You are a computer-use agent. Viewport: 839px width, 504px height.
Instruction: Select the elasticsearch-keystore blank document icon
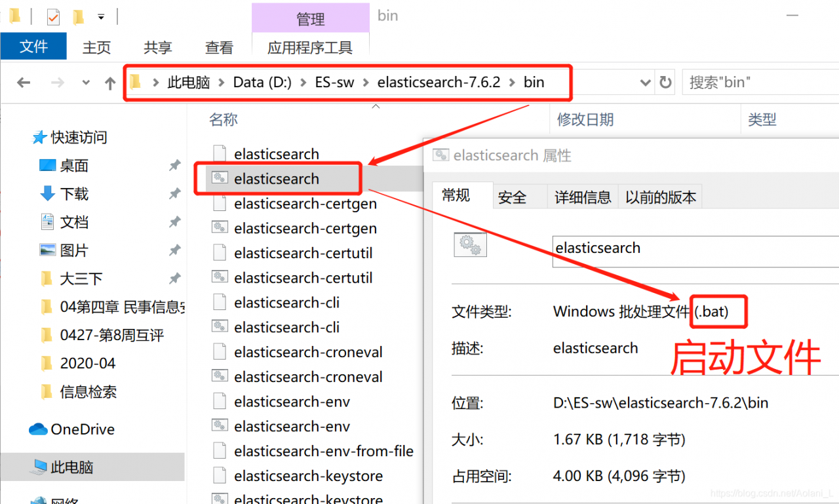point(220,476)
